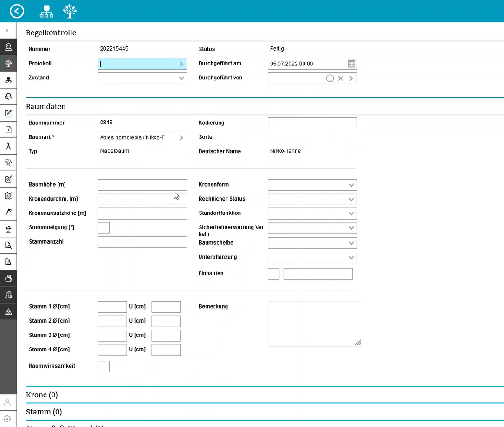This screenshot has width=504, height=427.
Task: Open the map location pin sidebar icon
Action: [x=8, y=47]
